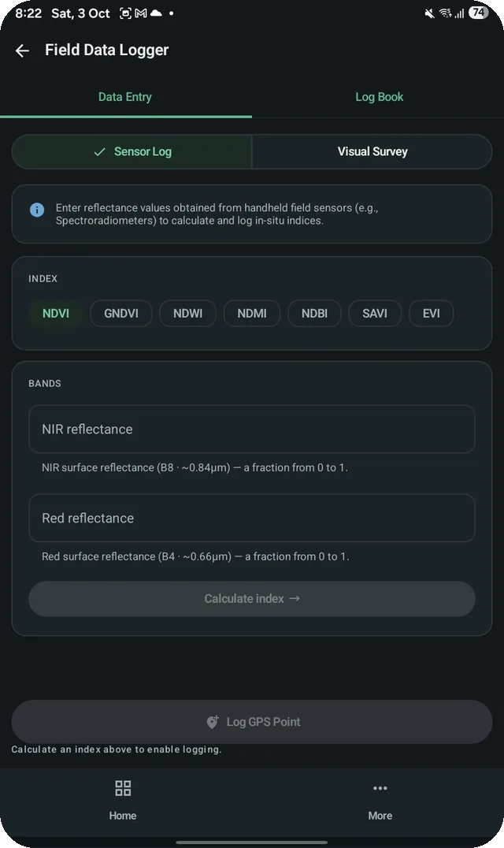Select Sensor Log mode

pos(132,151)
